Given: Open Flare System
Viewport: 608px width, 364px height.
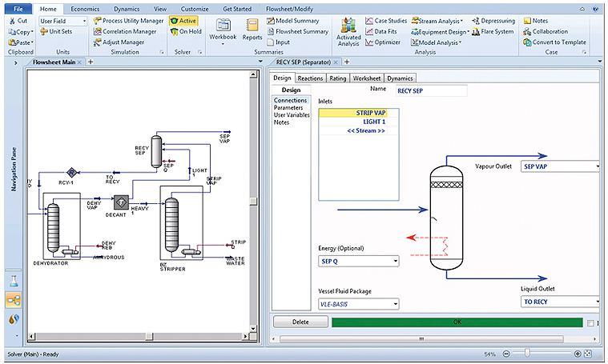Looking at the screenshot, I should tap(493, 31).
